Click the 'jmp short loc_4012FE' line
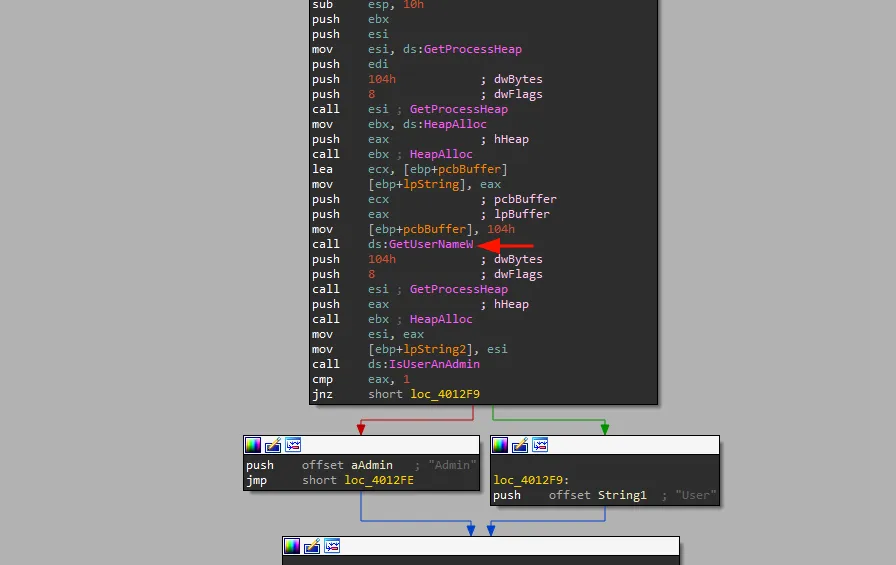896x565 pixels. 330,480
